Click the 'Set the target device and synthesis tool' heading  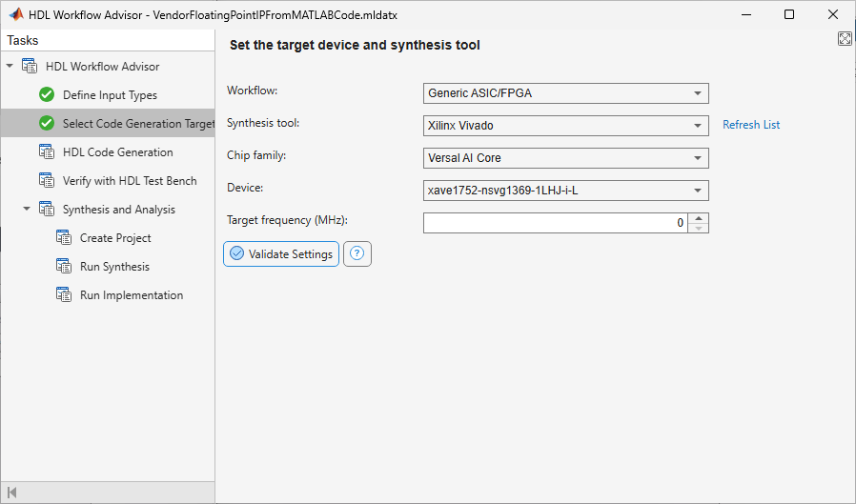[355, 46]
